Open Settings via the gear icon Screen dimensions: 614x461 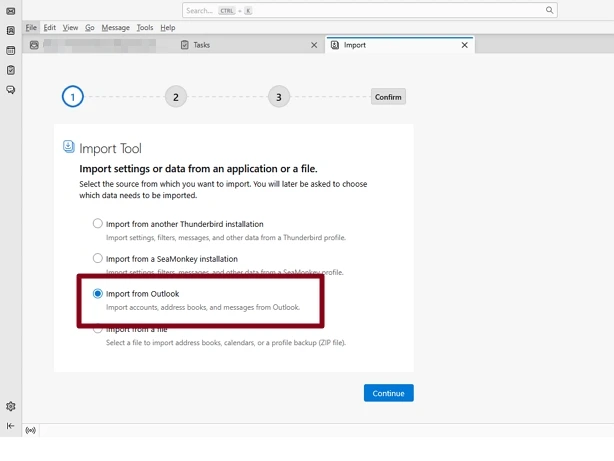tap(11, 406)
